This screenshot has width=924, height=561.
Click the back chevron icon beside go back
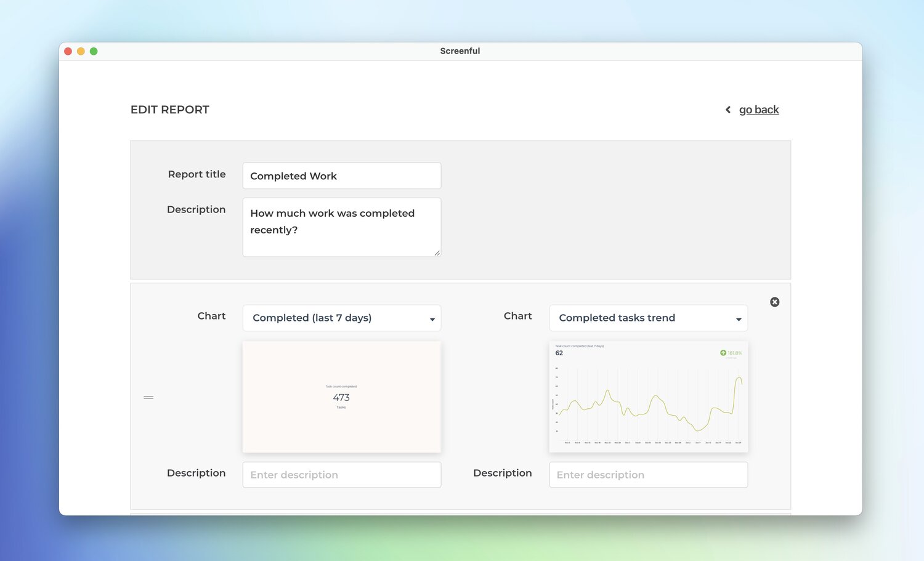(x=728, y=110)
